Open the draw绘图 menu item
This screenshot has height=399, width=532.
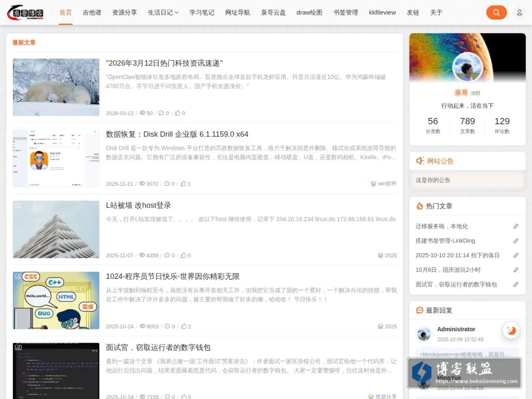[309, 12]
